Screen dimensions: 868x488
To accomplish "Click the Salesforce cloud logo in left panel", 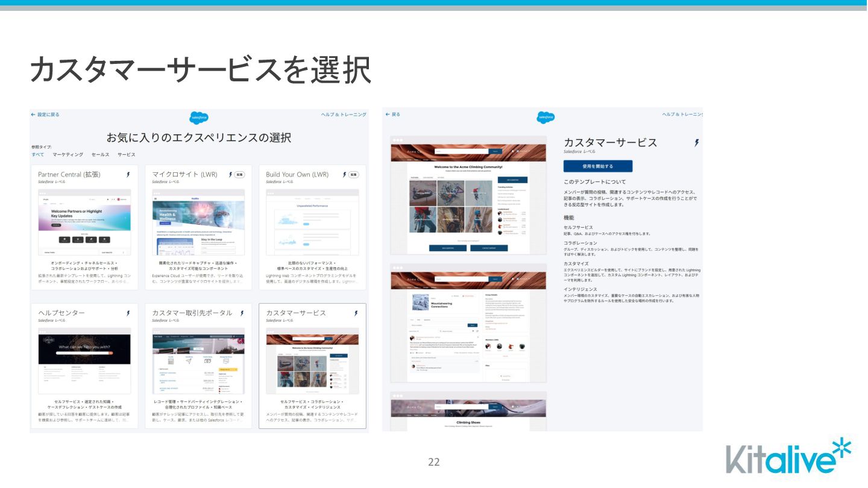I will click(199, 117).
